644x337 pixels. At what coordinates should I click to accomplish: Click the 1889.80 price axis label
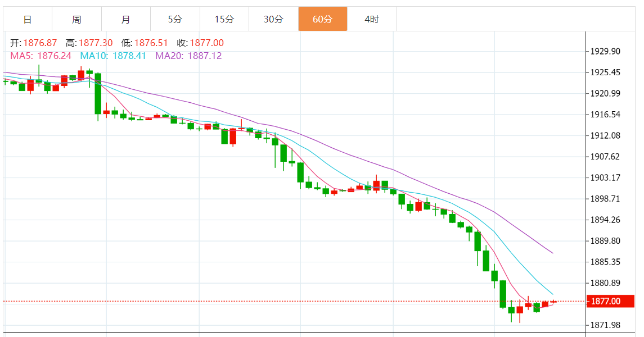click(605, 240)
